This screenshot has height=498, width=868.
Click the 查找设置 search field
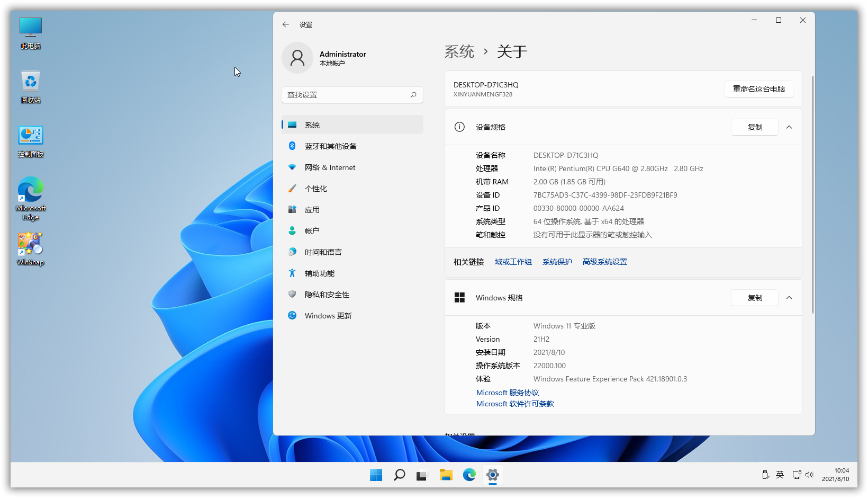click(x=352, y=95)
